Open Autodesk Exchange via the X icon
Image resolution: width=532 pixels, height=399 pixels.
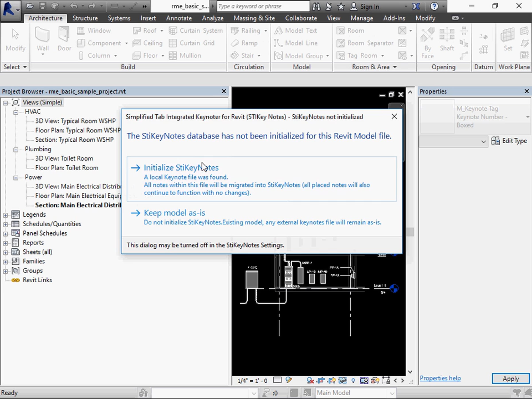416,6
